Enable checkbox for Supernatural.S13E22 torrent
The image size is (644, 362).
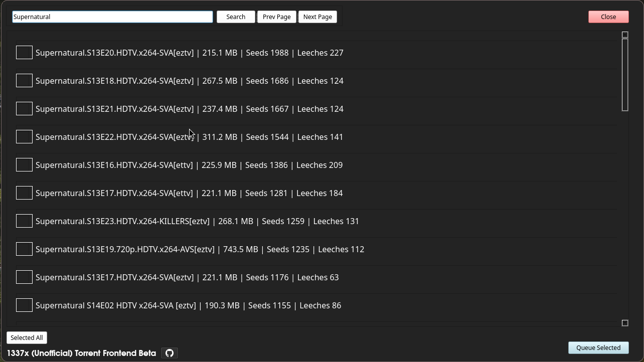(x=24, y=137)
